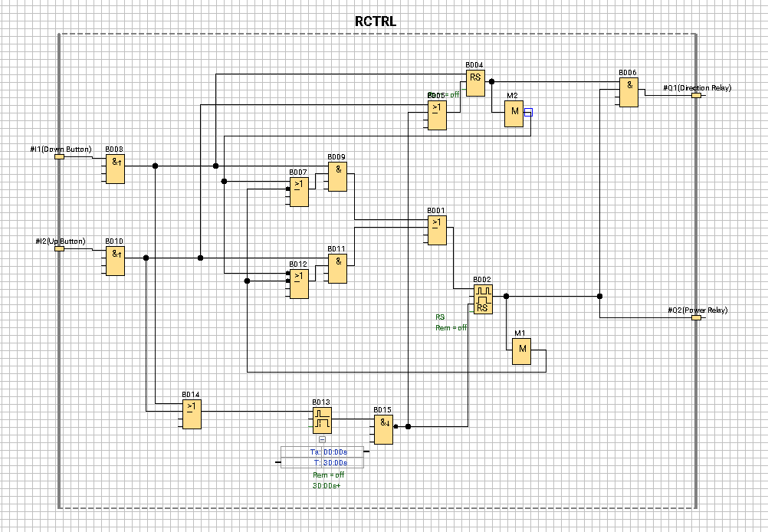This screenshot has width=768, height=532.
Task: Click the blue output pin on M2
Action: [x=528, y=112]
